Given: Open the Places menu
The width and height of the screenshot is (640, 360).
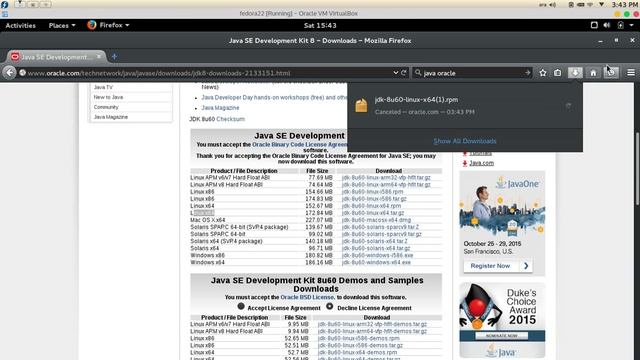Looking at the screenshot, I should tap(62, 25).
